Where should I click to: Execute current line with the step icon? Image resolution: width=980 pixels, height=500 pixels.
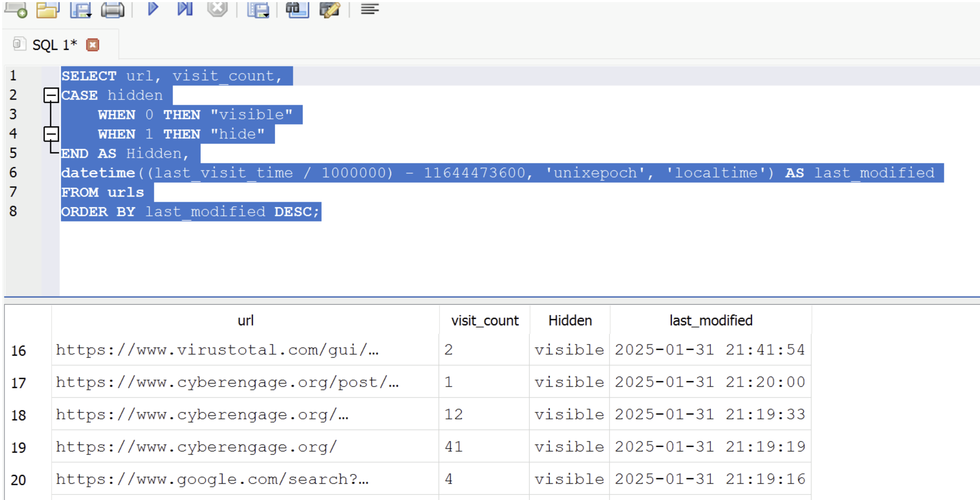click(185, 8)
